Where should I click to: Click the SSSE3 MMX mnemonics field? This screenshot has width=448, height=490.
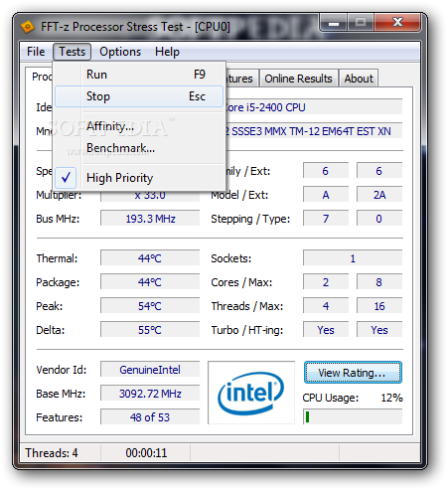pyautogui.click(x=314, y=131)
